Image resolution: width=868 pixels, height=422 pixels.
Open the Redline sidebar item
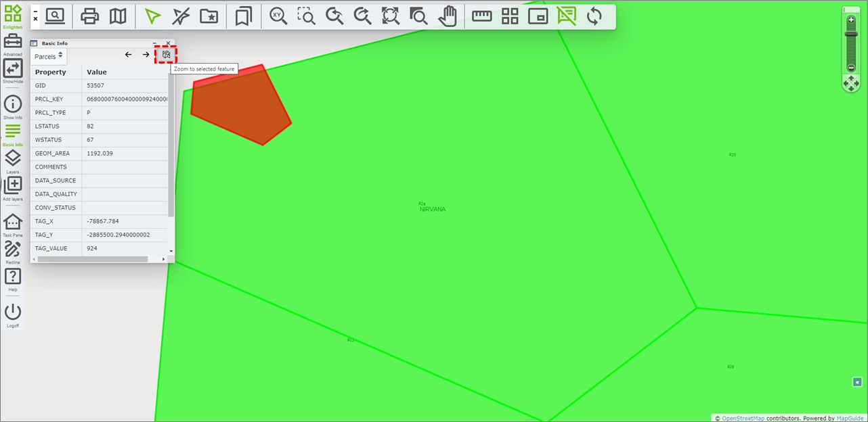click(13, 250)
